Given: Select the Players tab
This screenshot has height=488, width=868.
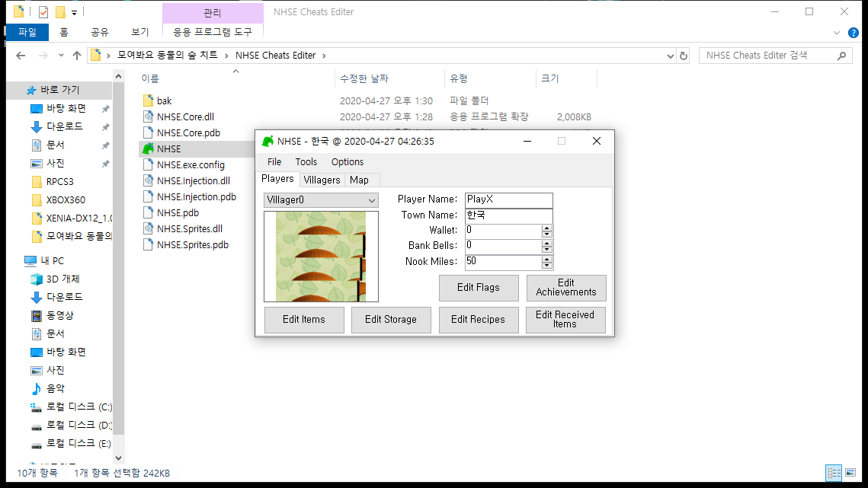Looking at the screenshot, I should [277, 179].
